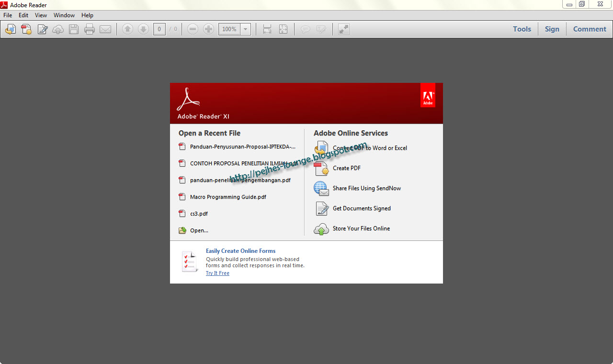Click the Print icon in the toolbar
The height and width of the screenshot is (364, 613).
[x=90, y=29]
